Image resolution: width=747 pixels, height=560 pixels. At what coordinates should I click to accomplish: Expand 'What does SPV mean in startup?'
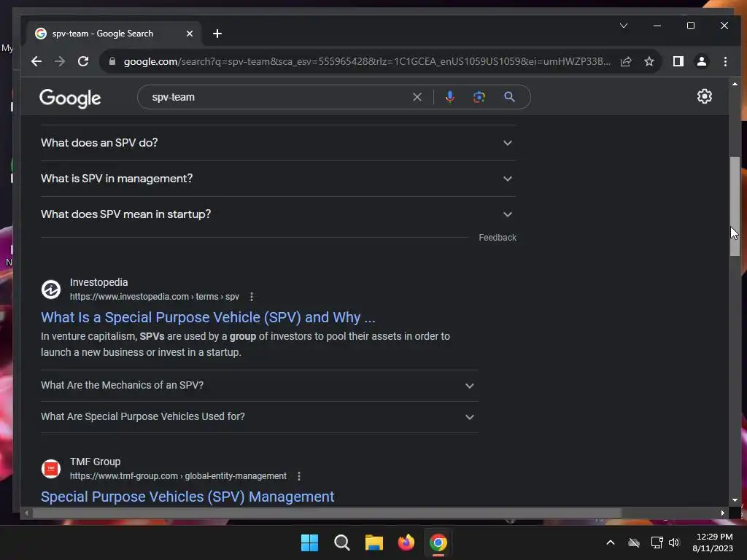[278, 214]
